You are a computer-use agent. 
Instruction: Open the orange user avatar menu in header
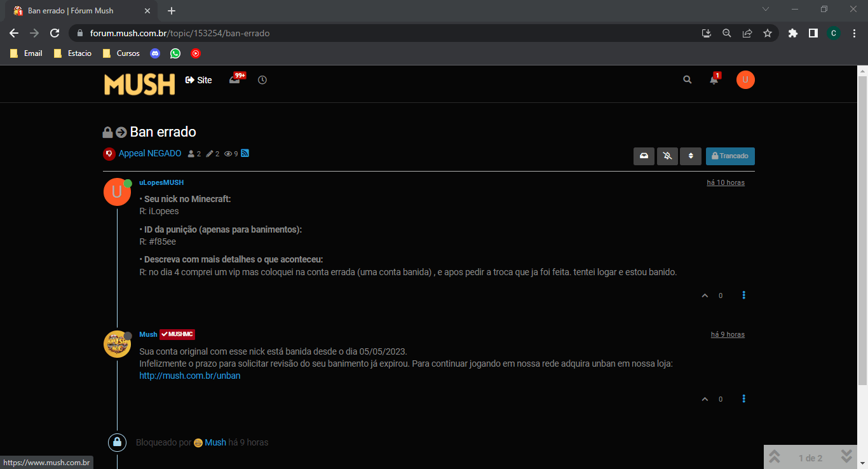[745, 80]
